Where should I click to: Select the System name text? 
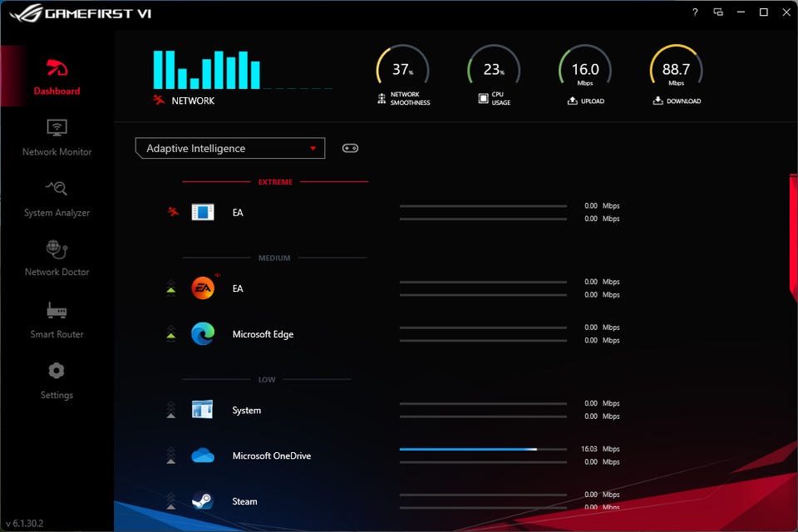246,411
